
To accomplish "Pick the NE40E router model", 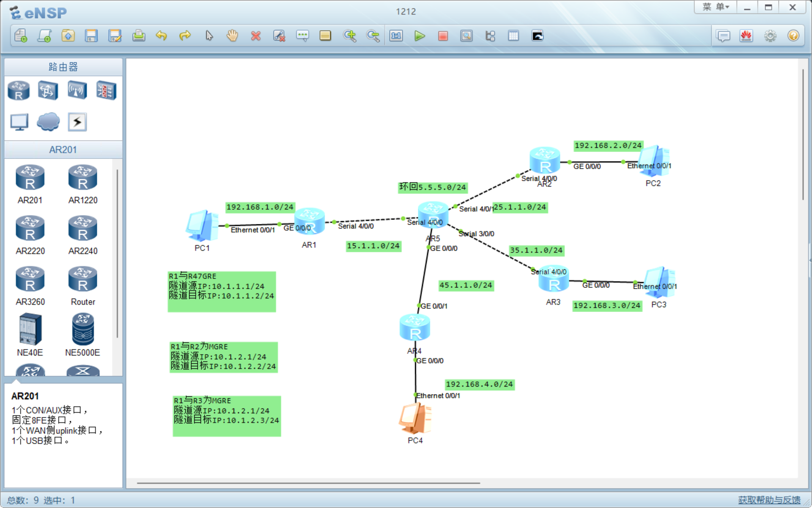I will 30,335.
